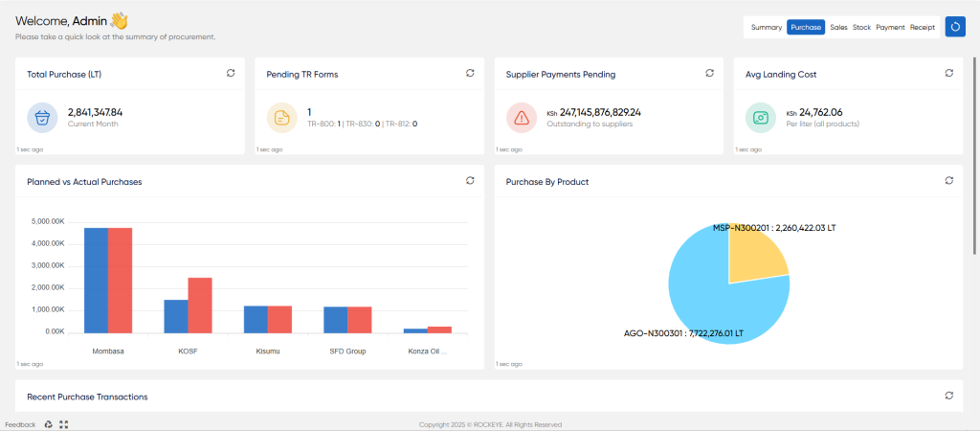This screenshot has height=431, width=980.
Task: Refresh the Planned vs Actual Purchases chart
Action: [x=470, y=181]
